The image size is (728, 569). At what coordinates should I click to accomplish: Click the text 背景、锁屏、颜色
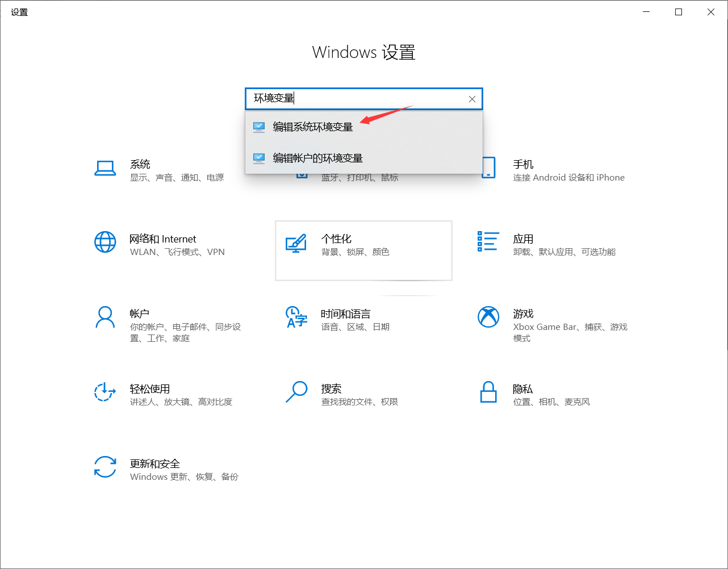[x=355, y=252]
